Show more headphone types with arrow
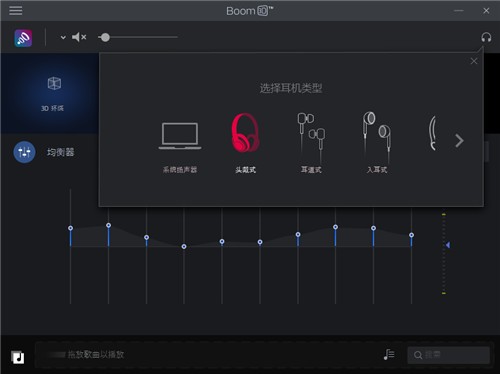Viewport: 500px width, 374px height. [459, 141]
